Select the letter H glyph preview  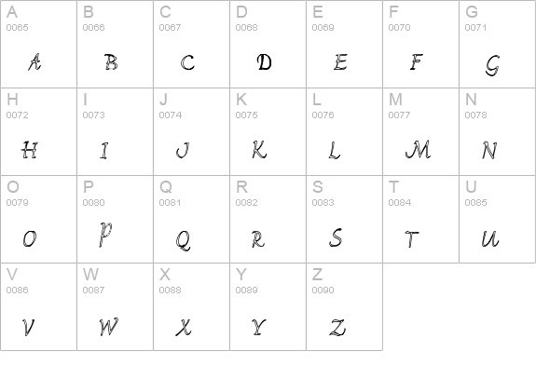point(30,150)
